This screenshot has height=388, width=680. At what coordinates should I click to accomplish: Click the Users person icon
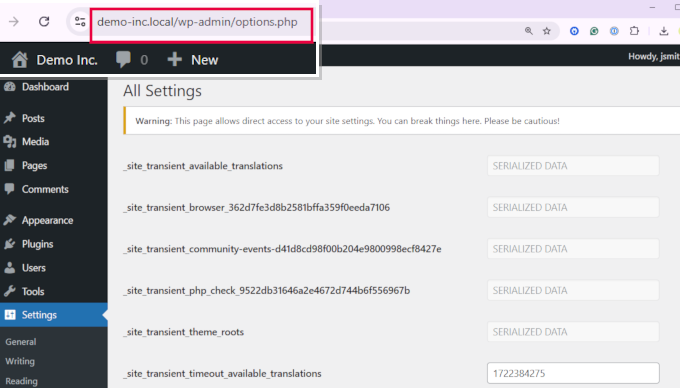[10, 268]
